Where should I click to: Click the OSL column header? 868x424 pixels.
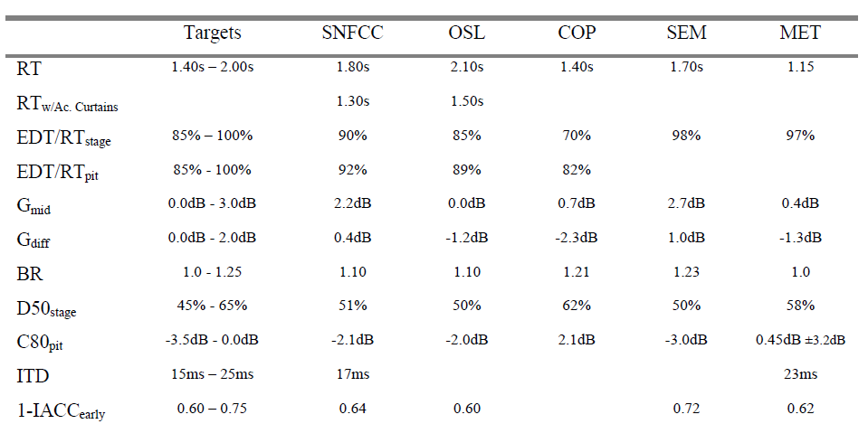click(466, 33)
